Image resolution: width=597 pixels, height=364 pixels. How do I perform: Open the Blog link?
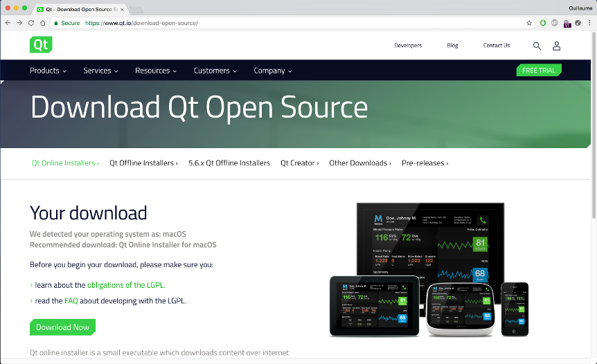tap(452, 45)
